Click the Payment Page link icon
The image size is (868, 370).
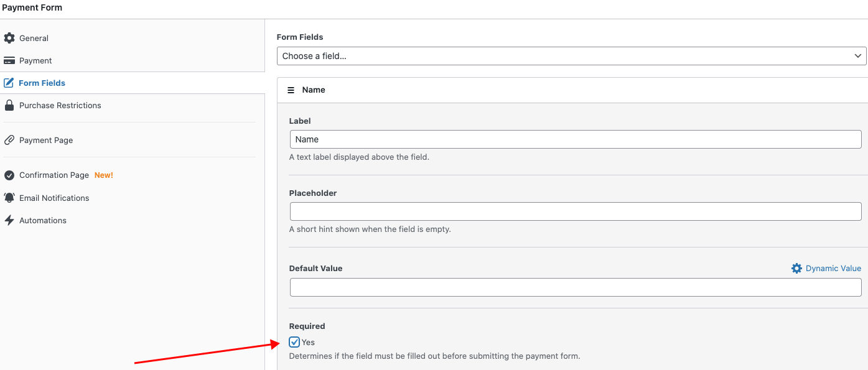tap(9, 140)
